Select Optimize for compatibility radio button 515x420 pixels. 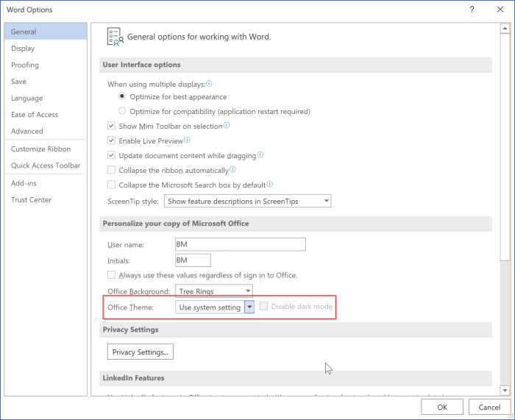[122, 111]
